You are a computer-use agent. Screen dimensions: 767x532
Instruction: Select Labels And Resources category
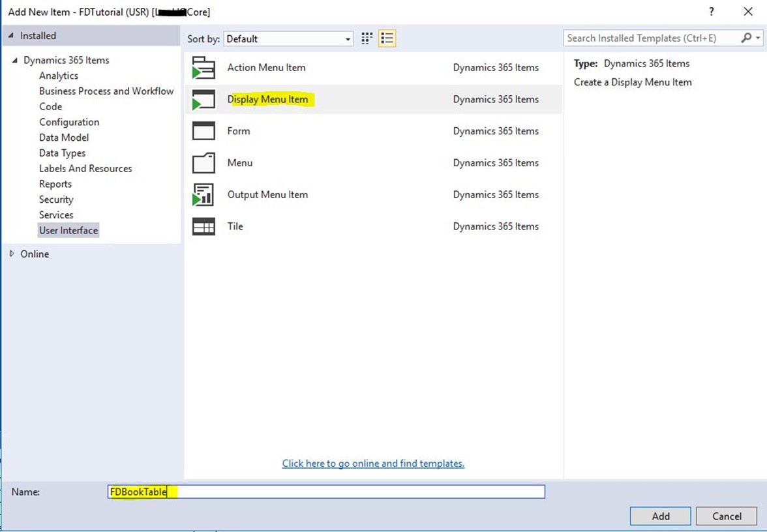[85, 169]
